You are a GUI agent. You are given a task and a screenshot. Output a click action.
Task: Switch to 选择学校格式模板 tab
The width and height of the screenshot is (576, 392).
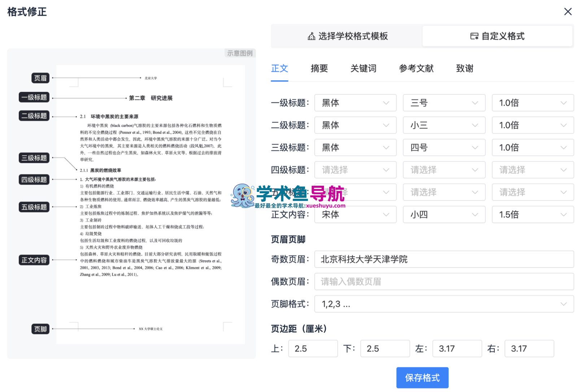coord(347,36)
